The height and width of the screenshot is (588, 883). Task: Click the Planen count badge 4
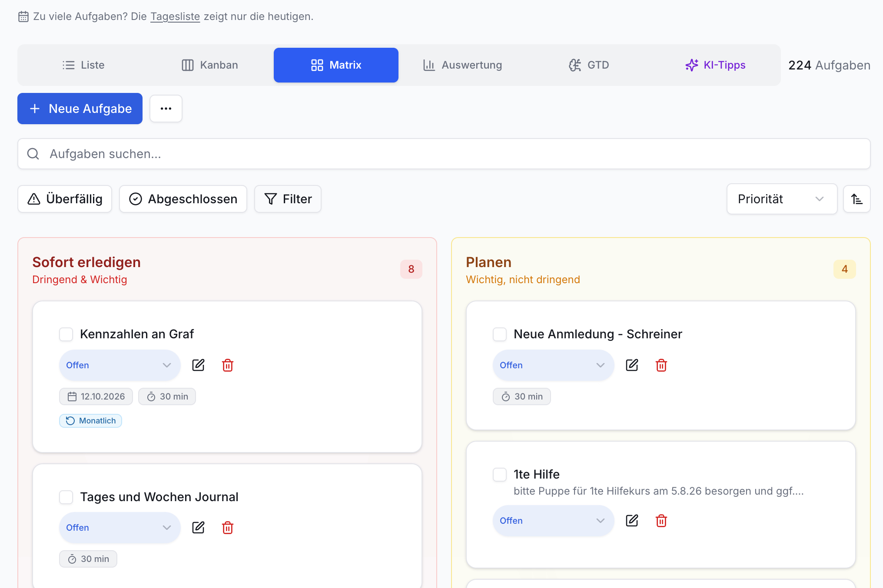(x=845, y=269)
